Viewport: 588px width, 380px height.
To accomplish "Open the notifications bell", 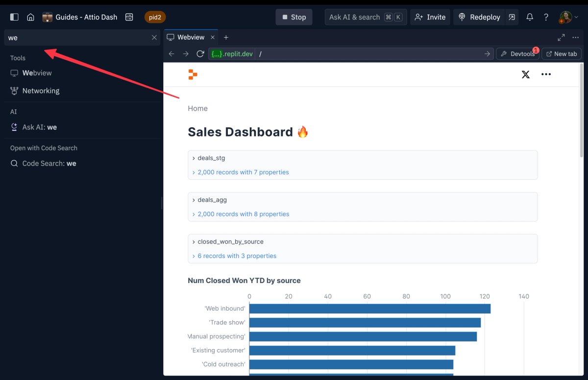I will pos(530,17).
